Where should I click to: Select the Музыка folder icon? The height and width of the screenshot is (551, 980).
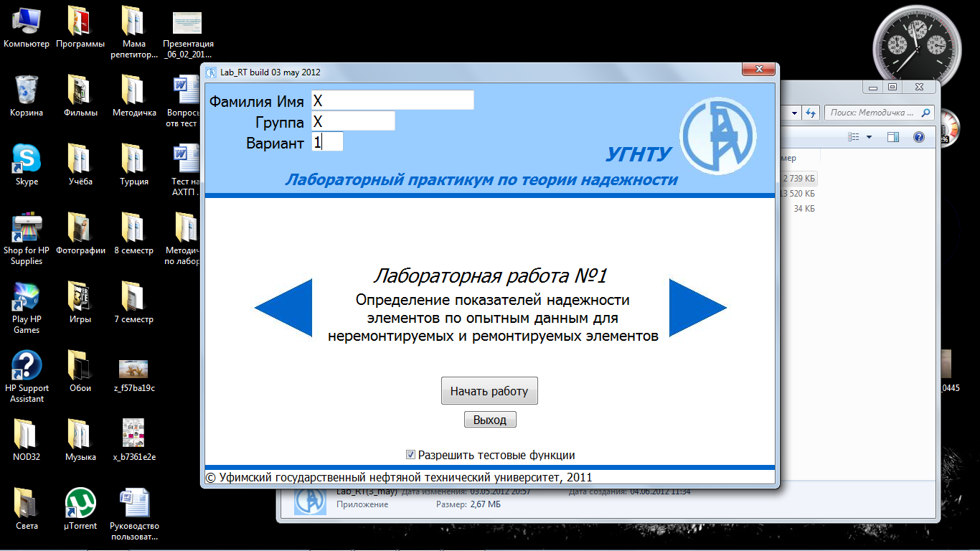tap(80, 441)
